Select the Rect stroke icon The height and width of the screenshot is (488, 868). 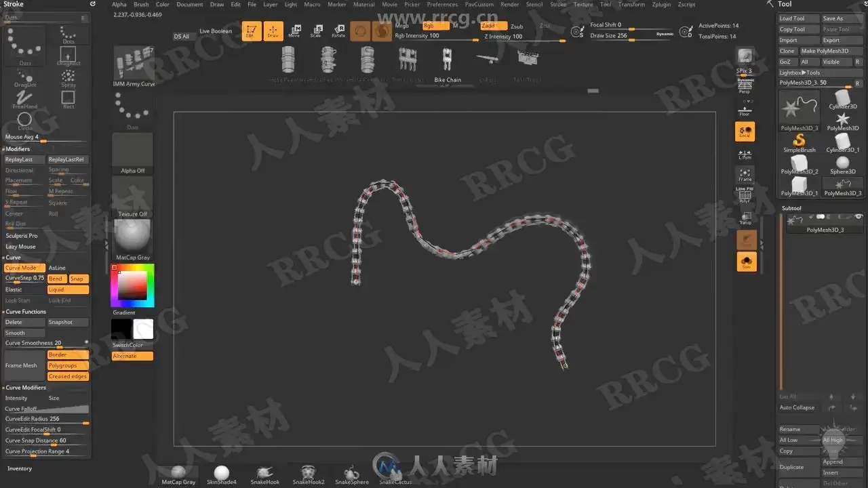pos(68,99)
